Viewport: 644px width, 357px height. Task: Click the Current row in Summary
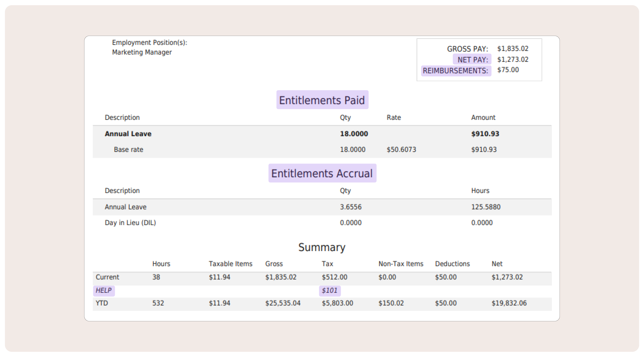107,277
